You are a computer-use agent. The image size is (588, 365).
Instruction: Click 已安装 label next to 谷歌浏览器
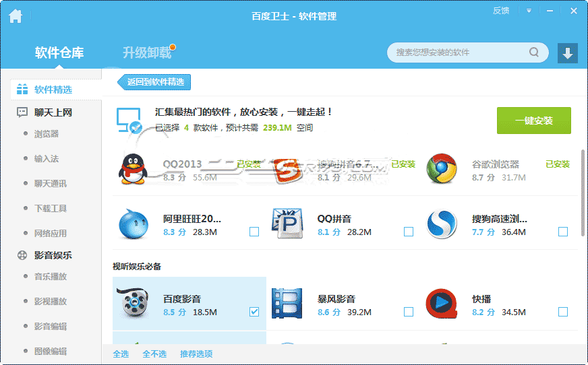pyautogui.click(x=558, y=164)
